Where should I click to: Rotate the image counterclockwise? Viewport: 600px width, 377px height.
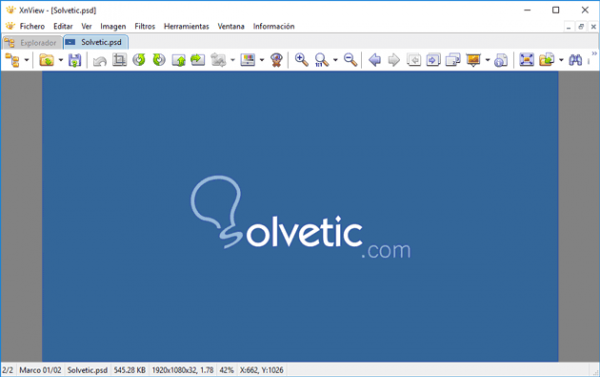pyautogui.click(x=139, y=60)
